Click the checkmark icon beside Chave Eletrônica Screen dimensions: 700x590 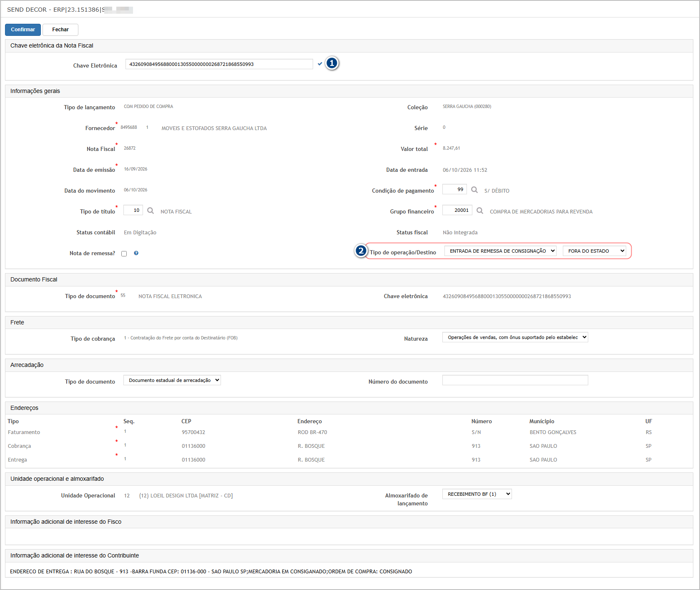click(x=320, y=64)
